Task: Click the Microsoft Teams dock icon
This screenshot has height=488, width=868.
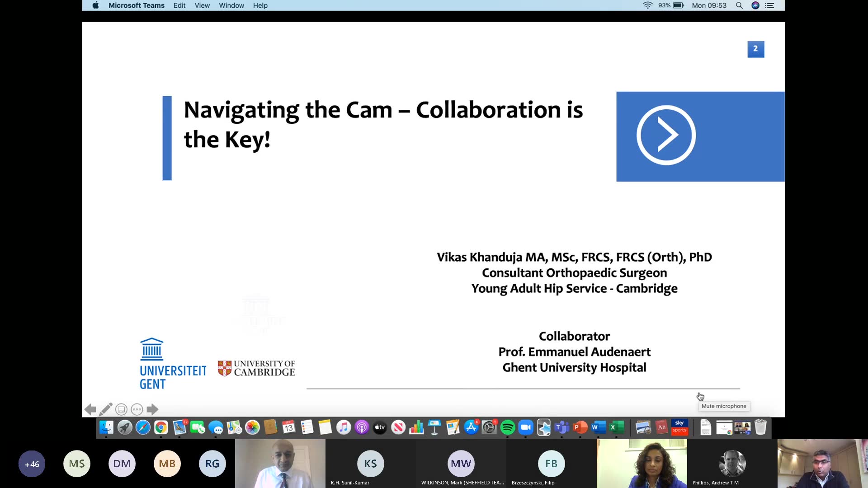Action: tap(562, 427)
